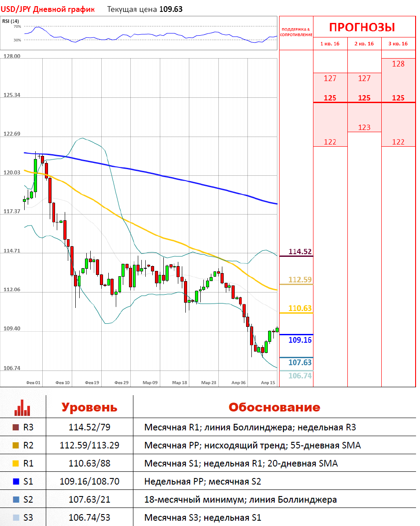
Task: Click the 2 кв. 16 column header
Action: pos(364,44)
